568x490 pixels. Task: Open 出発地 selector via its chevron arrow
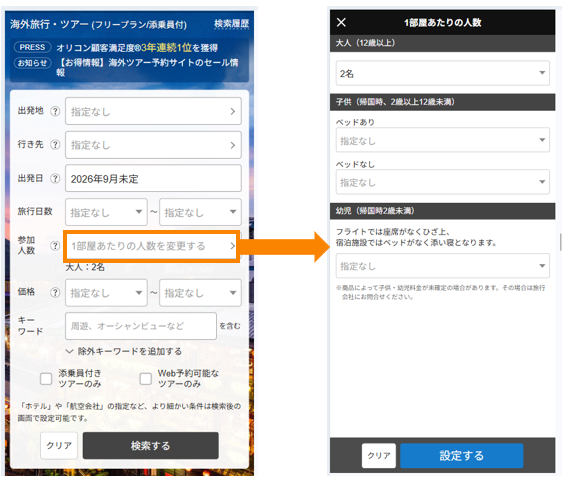(233, 111)
